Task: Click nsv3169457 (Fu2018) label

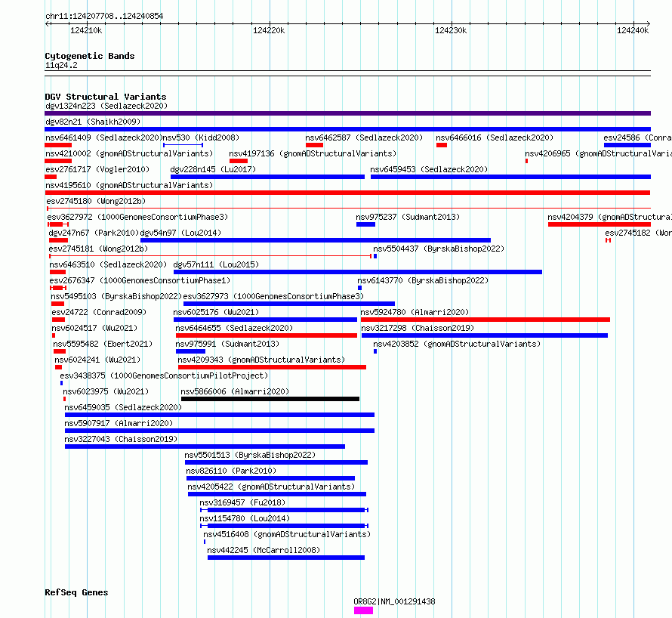Action: tap(242, 502)
